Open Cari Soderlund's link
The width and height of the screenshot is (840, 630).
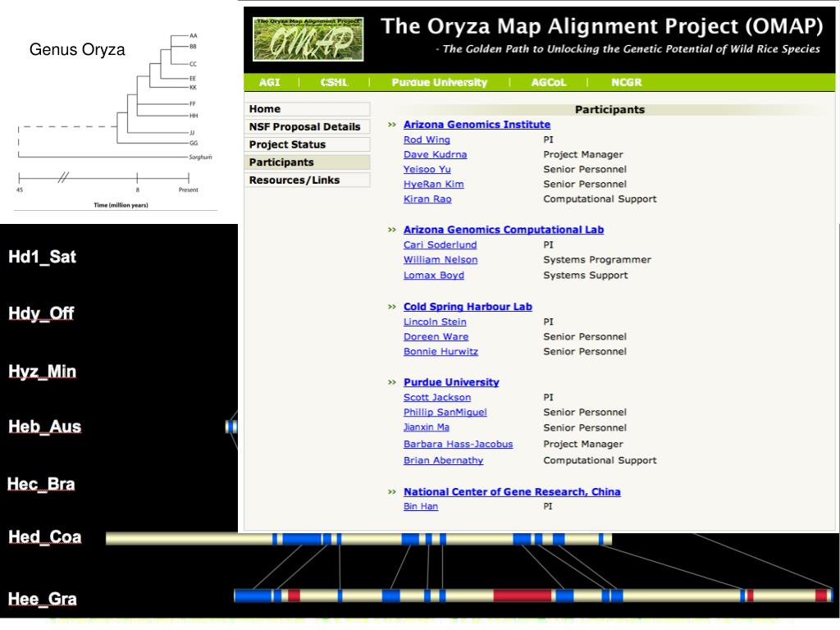(x=440, y=244)
